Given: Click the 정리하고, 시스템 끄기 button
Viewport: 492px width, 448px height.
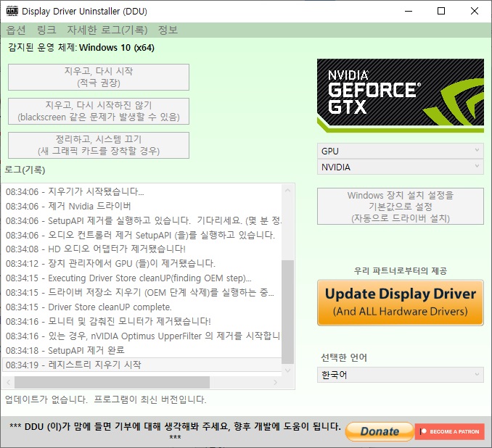Looking at the screenshot, I should point(99,145).
